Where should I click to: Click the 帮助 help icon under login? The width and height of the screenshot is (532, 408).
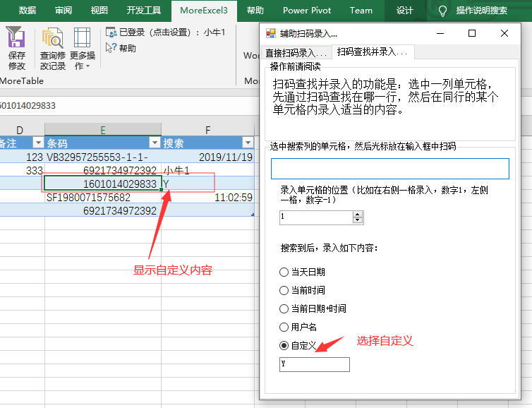pos(111,48)
